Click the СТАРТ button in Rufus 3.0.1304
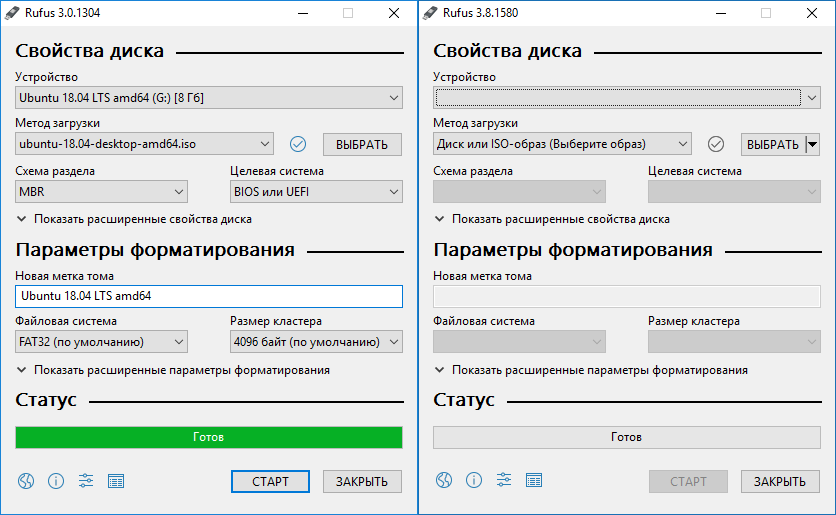The image size is (836, 515). click(270, 481)
